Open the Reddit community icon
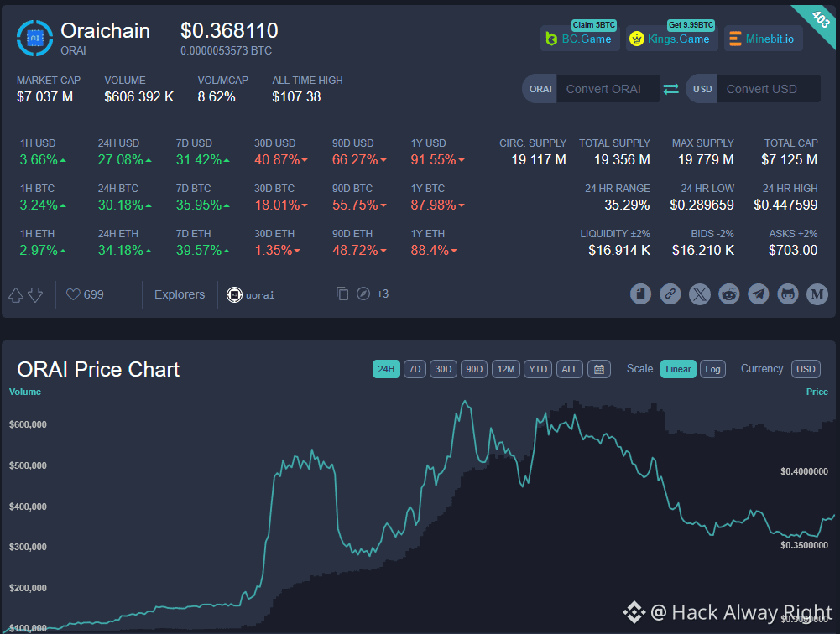Screen dimensions: 840x634 click(x=728, y=294)
